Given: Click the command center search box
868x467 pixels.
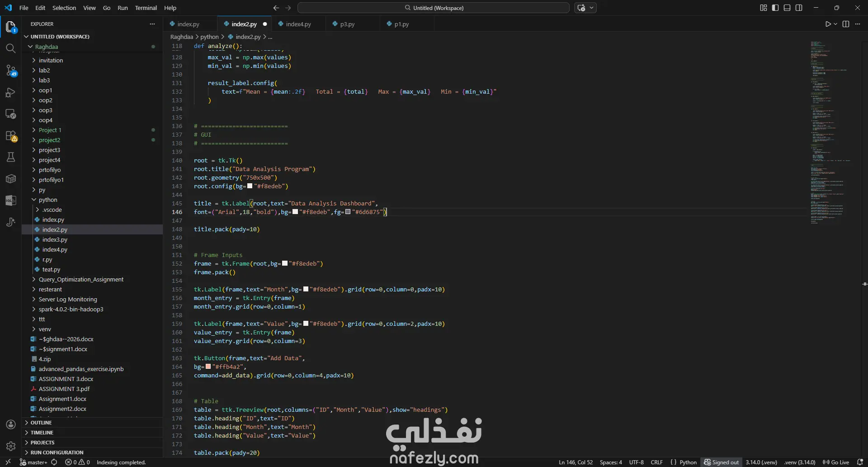Looking at the screenshot, I should pos(433,8).
